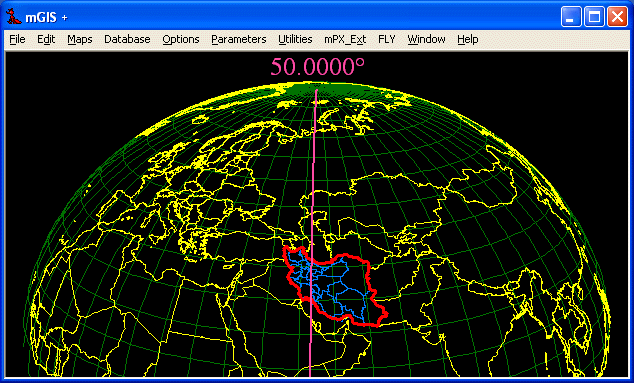Open the Window menu

point(426,39)
